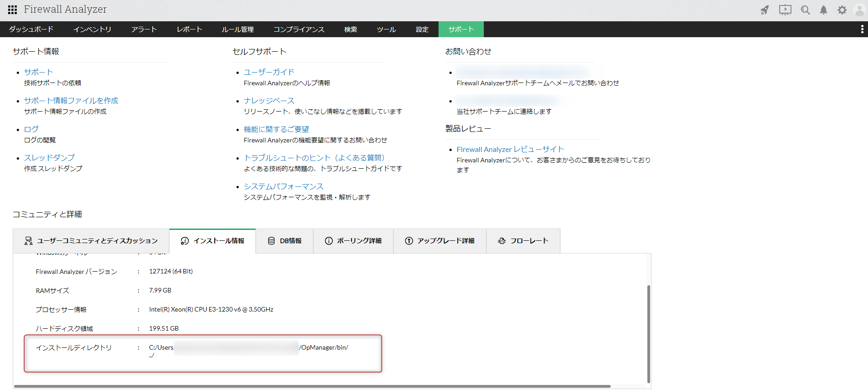Click the アップグレード詳細 arrow icon

coord(409,241)
